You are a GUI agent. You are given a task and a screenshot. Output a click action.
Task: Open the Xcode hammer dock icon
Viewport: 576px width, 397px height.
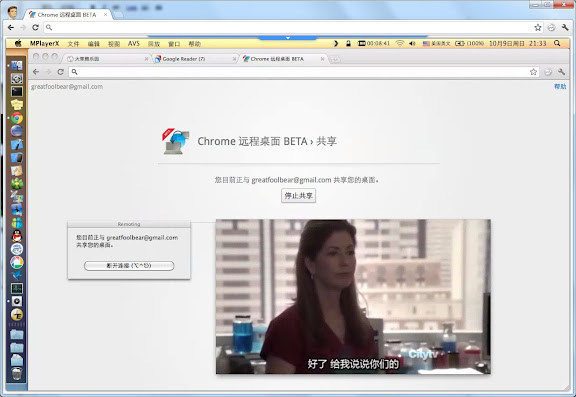17,144
